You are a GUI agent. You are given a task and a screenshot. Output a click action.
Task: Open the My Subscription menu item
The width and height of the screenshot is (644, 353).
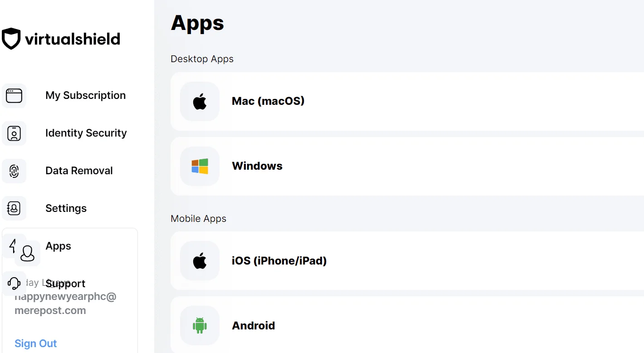click(86, 95)
